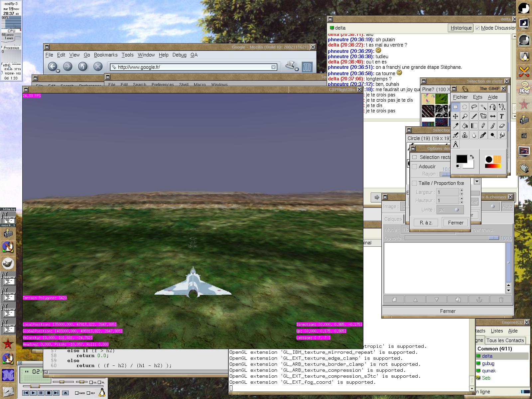
Task: Click the Historique button in chat window
Action: pos(461,28)
